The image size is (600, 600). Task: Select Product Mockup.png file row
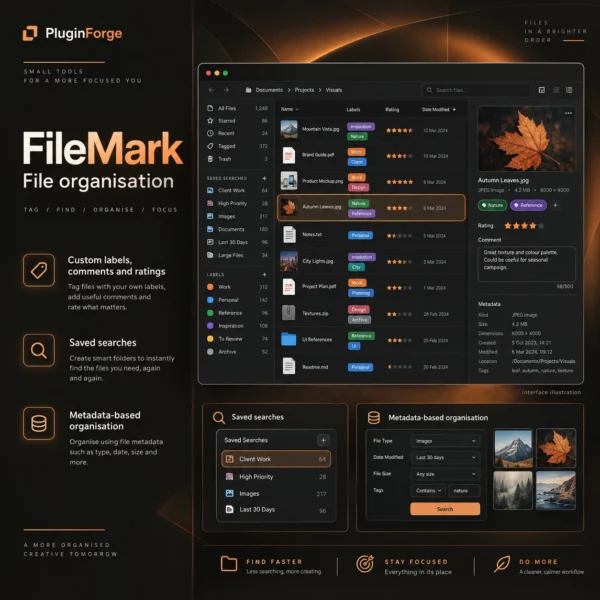(x=370, y=181)
